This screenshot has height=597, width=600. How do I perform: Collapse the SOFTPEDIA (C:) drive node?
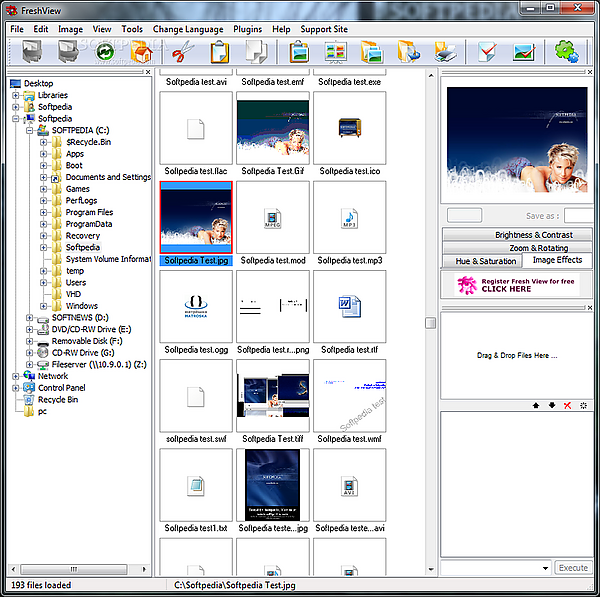pyautogui.click(x=30, y=131)
